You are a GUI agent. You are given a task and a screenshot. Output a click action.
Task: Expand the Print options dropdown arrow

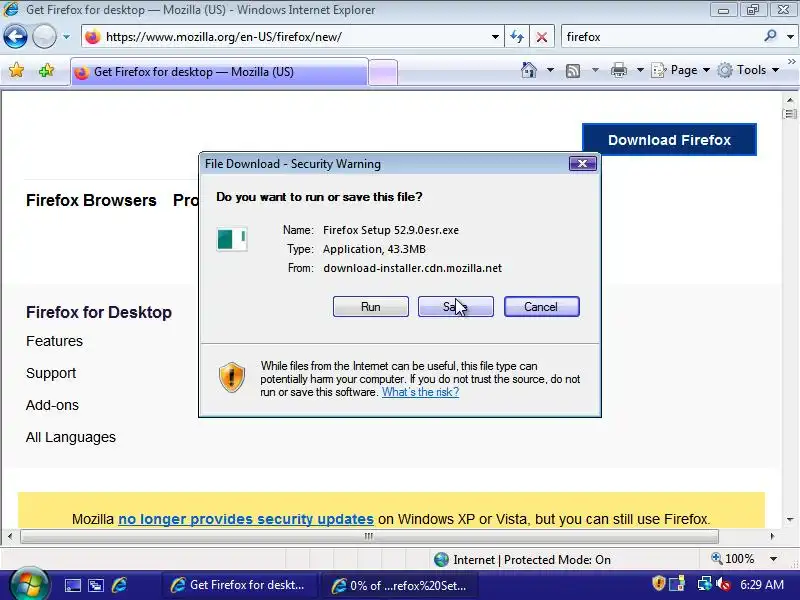[640, 70]
